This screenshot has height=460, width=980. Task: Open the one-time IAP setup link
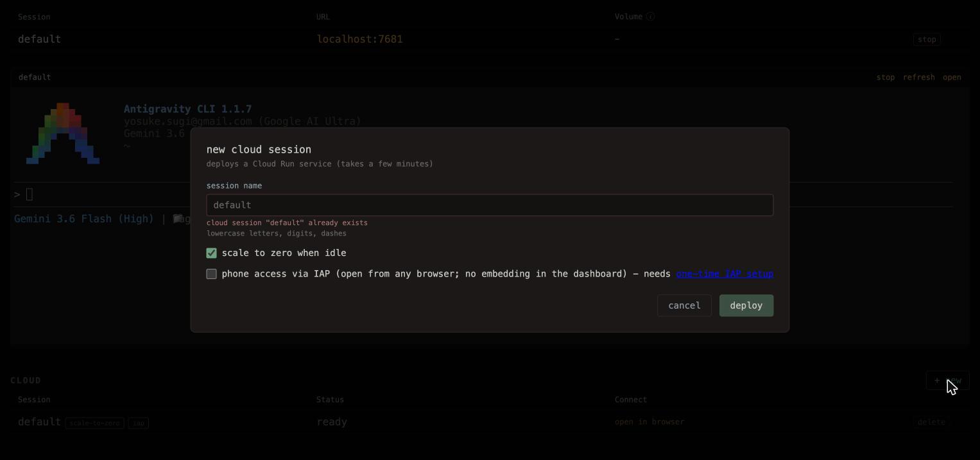(x=725, y=274)
